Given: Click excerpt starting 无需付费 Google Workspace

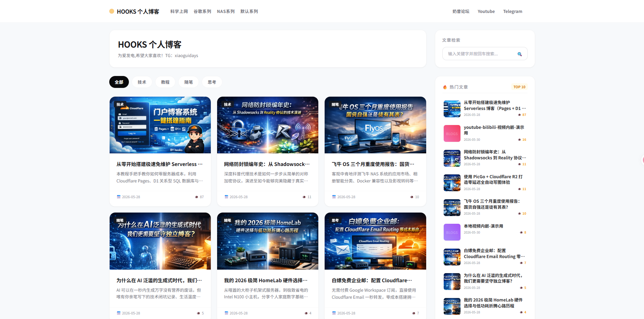Looking at the screenshot, I should coord(374,294).
